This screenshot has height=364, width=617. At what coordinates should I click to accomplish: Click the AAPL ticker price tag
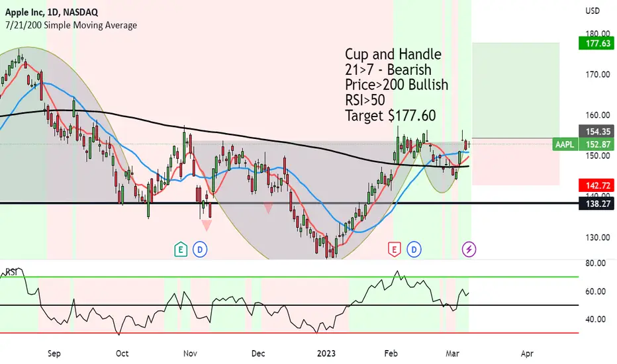tap(565, 144)
